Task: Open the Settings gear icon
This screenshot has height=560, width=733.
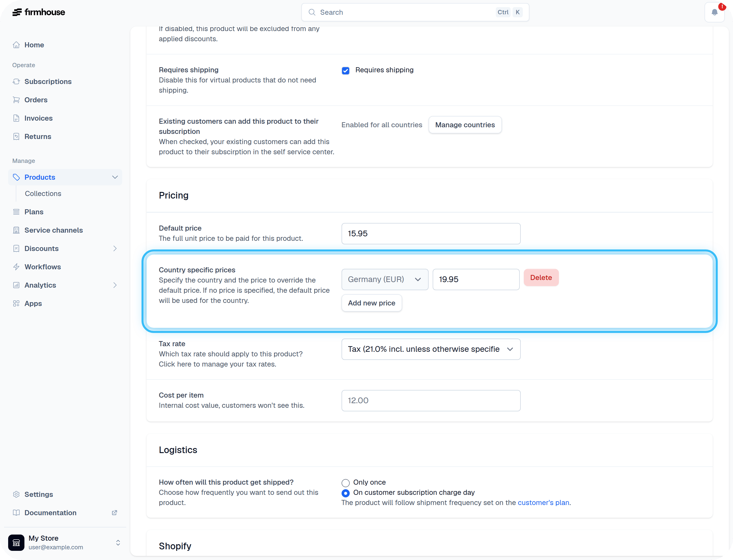Action: click(16, 495)
